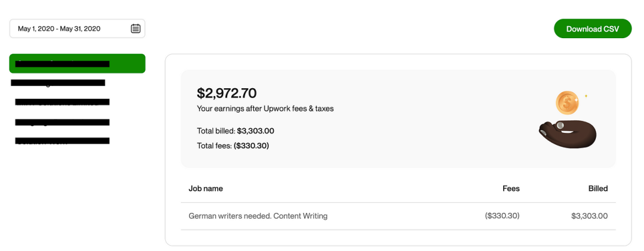Screen dimensions: 644x251
Task: Click the $3,303.00 billed amount in job row
Action: click(x=589, y=216)
